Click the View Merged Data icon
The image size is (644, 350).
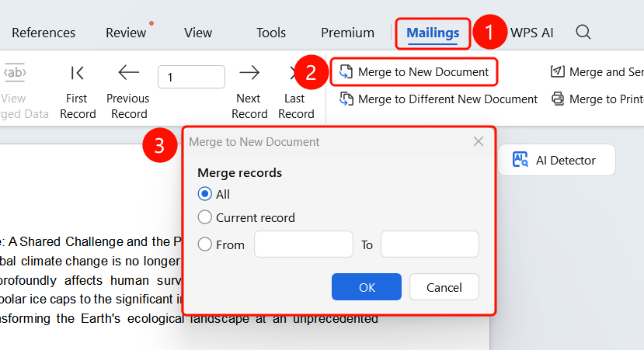coord(15,73)
